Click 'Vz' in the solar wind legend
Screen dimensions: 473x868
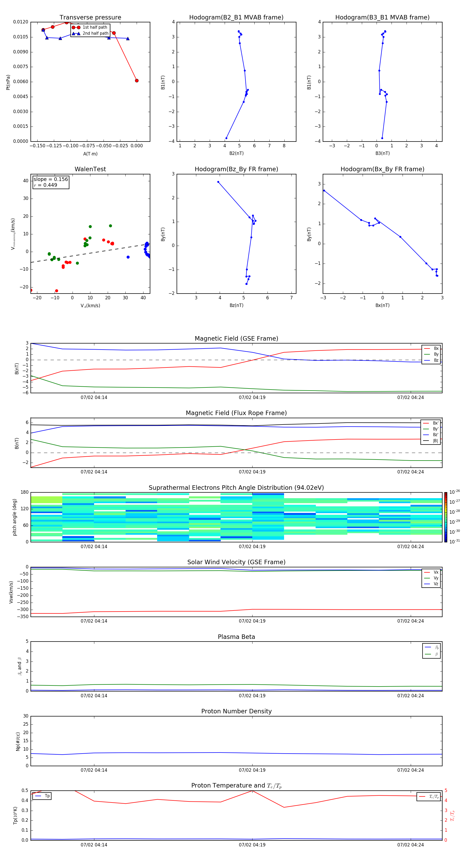431,584
